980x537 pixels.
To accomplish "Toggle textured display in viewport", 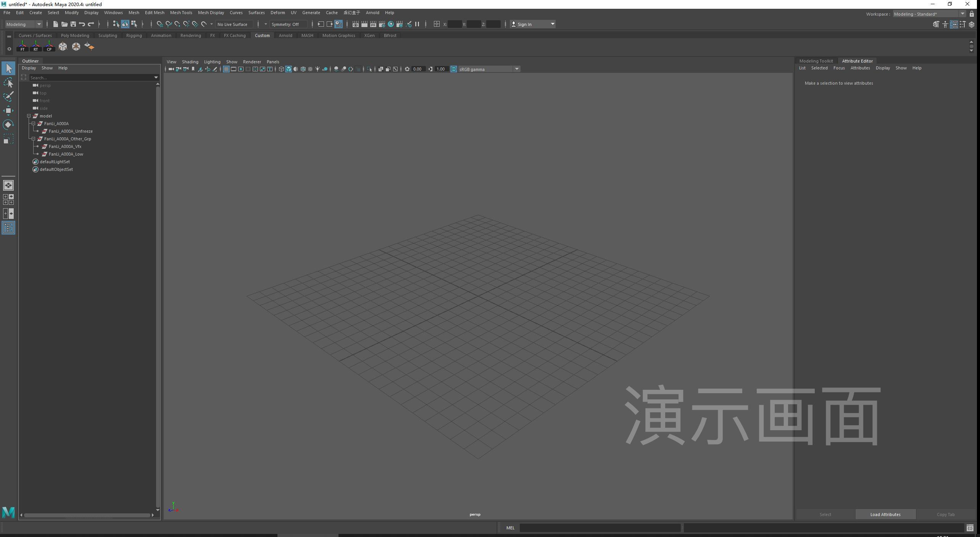I will click(310, 69).
